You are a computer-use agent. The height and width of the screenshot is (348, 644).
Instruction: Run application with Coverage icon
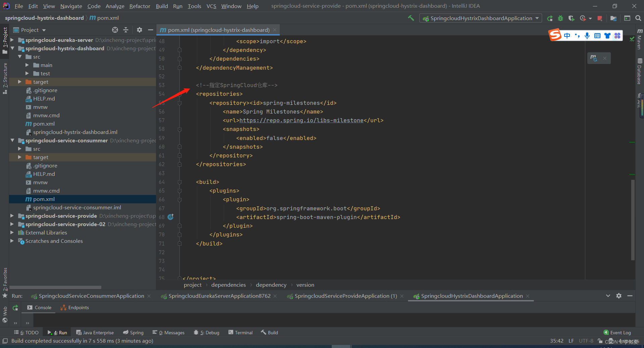click(x=572, y=18)
